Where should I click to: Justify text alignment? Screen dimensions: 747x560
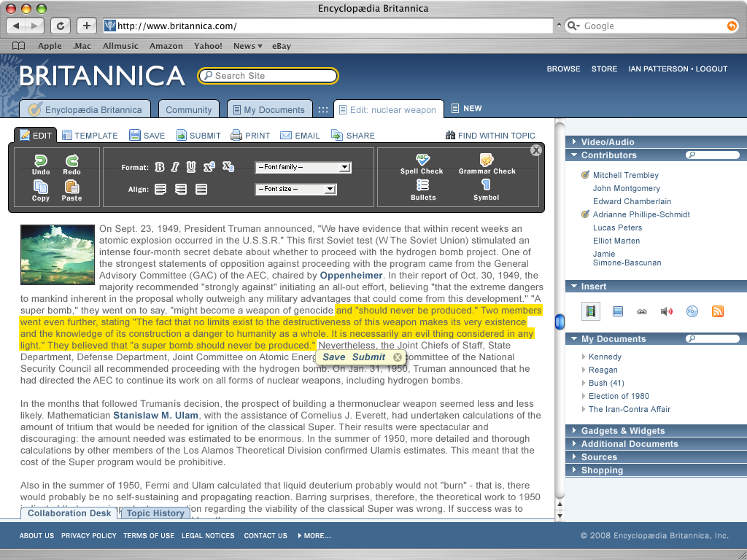pos(201,190)
